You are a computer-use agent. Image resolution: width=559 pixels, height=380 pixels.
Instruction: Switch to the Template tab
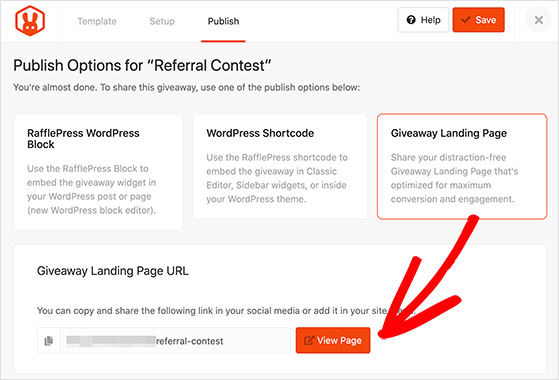click(x=97, y=21)
